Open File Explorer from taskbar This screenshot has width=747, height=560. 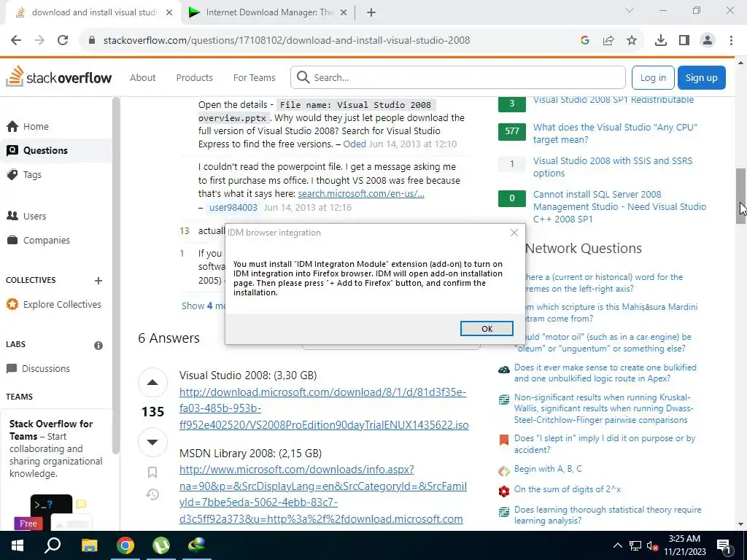tap(89, 545)
